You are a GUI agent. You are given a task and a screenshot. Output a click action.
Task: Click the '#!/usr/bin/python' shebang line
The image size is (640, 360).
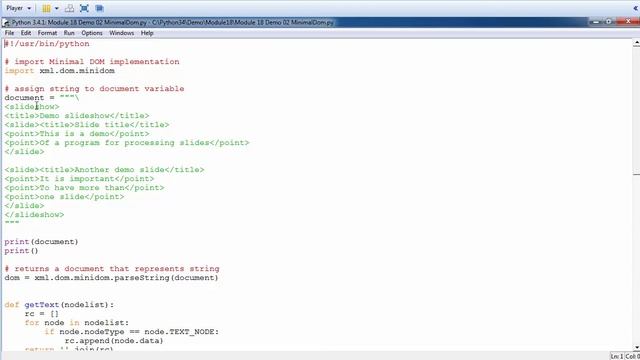(47, 44)
